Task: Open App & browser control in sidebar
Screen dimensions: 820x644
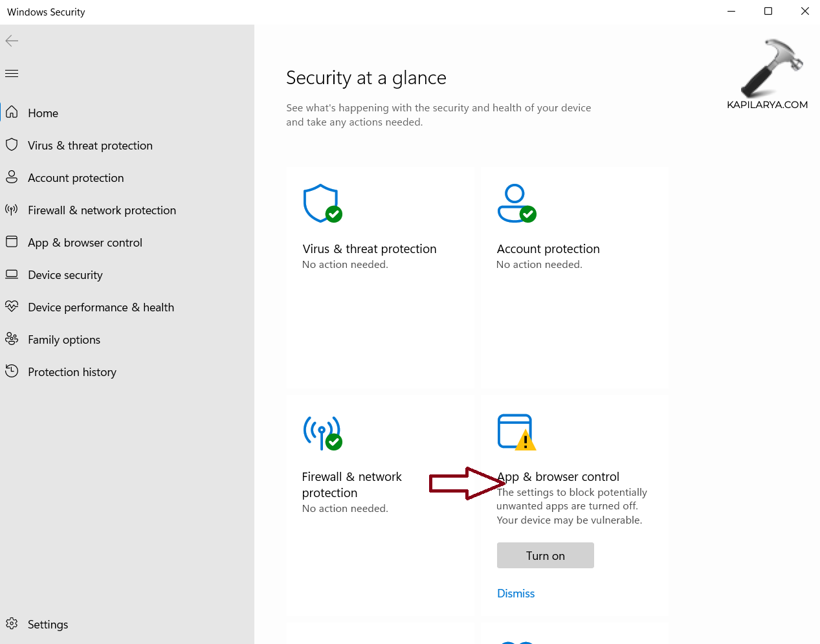Action: click(85, 243)
